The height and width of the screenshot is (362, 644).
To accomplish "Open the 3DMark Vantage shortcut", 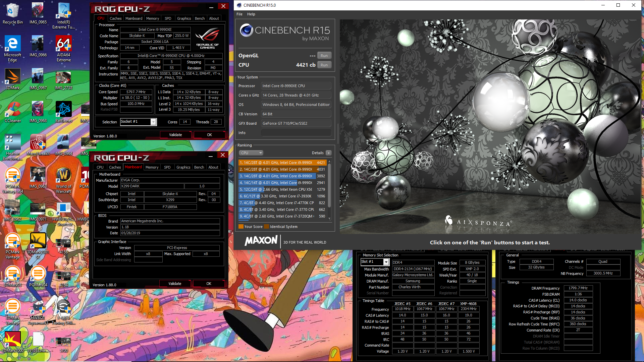I will click(x=12, y=311).
